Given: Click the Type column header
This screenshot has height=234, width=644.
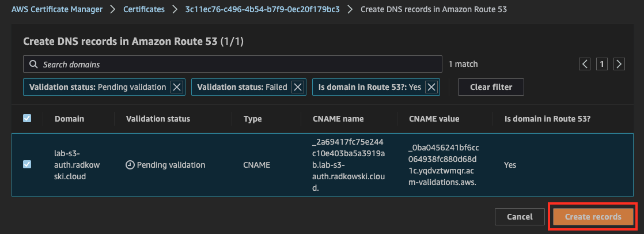Looking at the screenshot, I should coord(253,119).
